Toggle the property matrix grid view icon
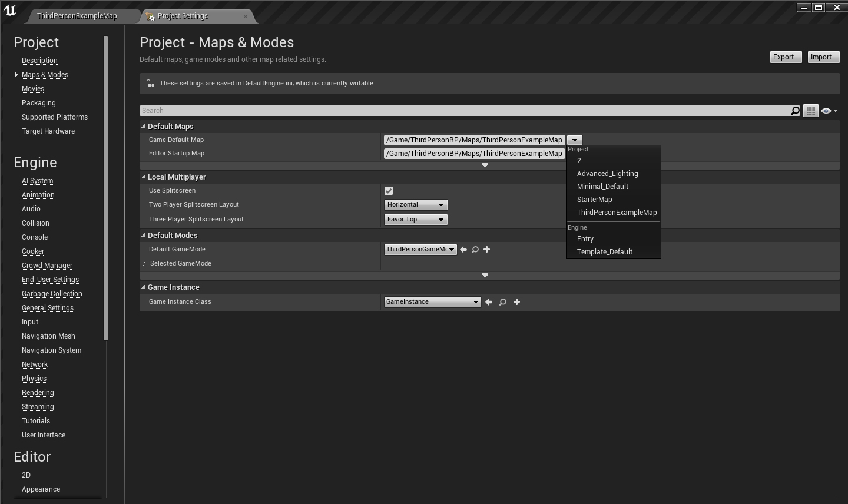The width and height of the screenshot is (848, 504). 811,111
